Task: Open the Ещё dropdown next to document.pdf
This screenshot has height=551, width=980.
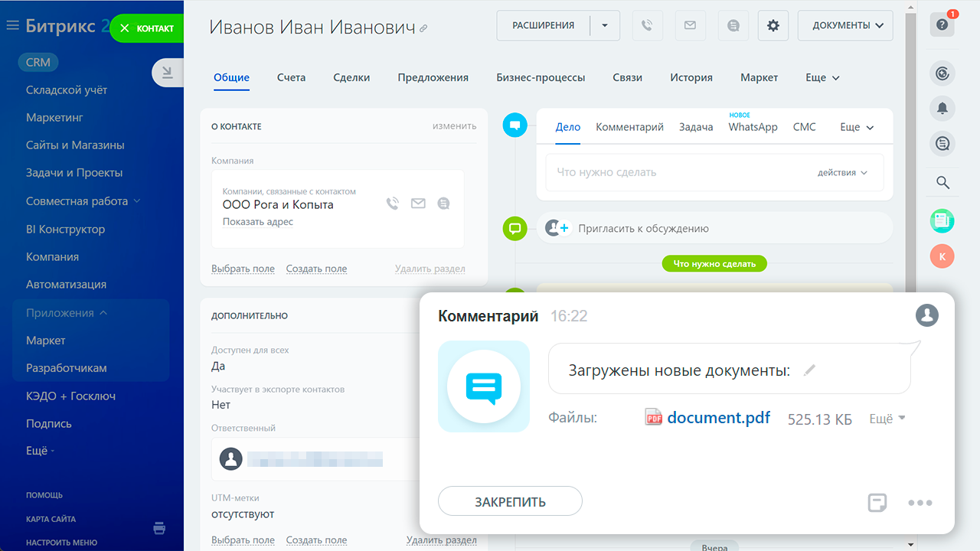Action: (887, 419)
